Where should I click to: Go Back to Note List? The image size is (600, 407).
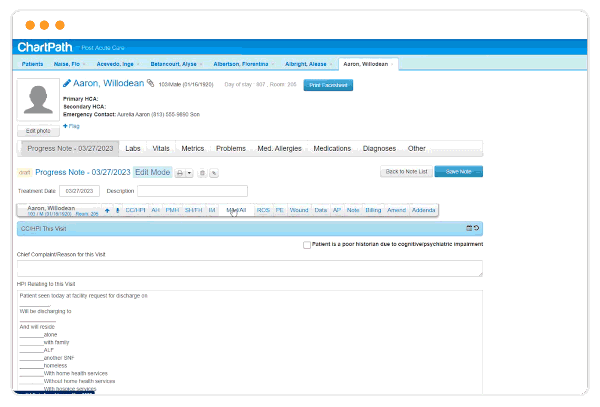point(406,172)
